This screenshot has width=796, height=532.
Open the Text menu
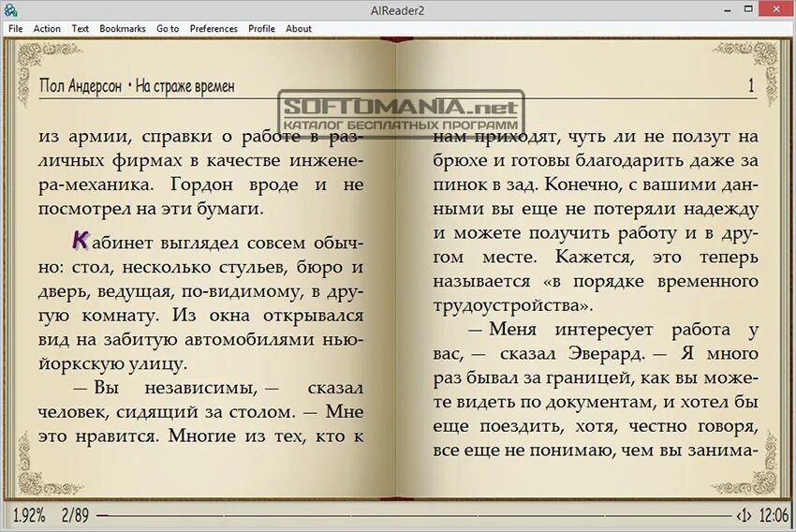point(80,29)
